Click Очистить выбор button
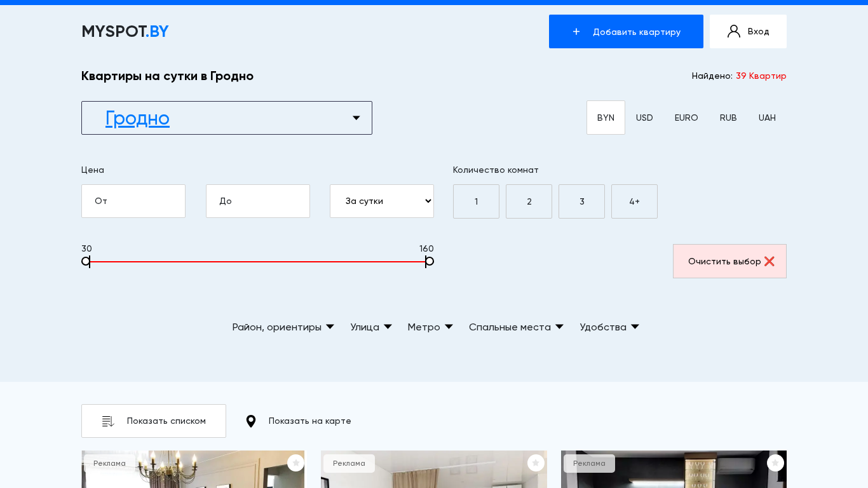The height and width of the screenshot is (488, 868). coord(729,261)
